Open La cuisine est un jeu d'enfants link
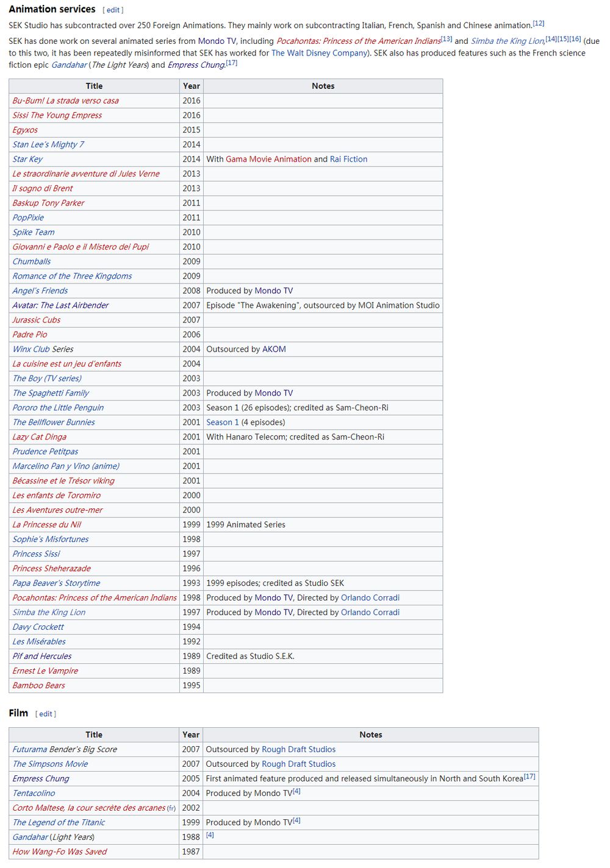The width and height of the screenshot is (610, 868). tap(67, 364)
